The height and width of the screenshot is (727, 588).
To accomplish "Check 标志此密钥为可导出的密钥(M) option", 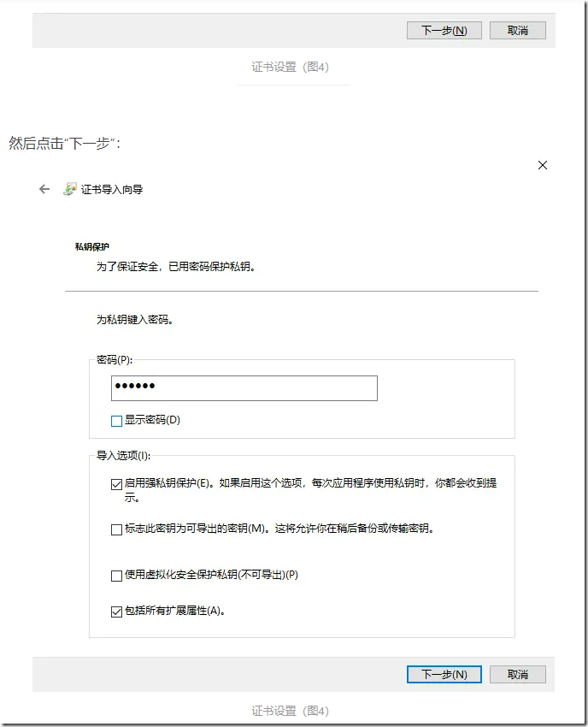I will 117,529.
